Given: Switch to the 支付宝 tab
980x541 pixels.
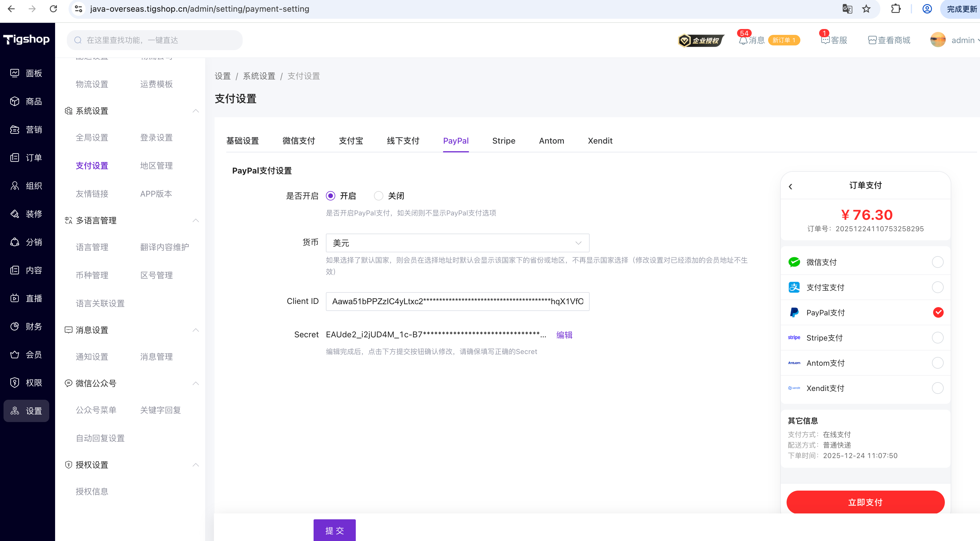Looking at the screenshot, I should pos(351,141).
